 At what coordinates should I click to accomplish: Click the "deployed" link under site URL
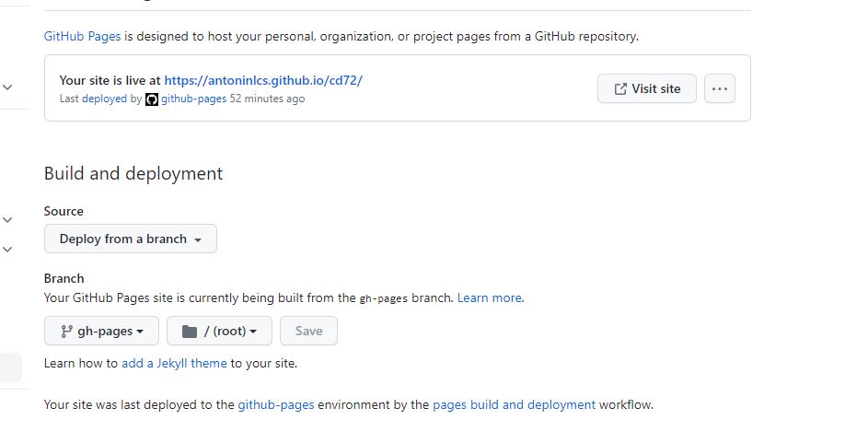104,99
